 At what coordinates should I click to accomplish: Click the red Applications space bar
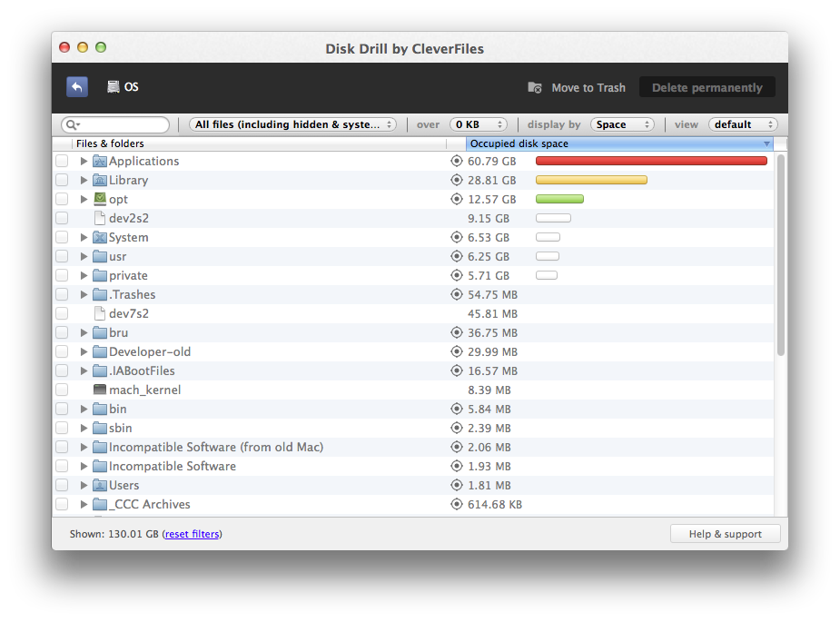point(651,161)
